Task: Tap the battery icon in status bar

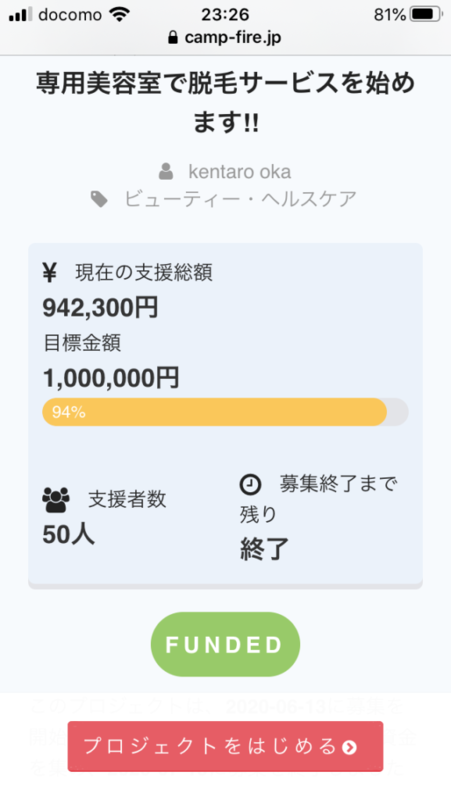Action: click(x=427, y=14)
